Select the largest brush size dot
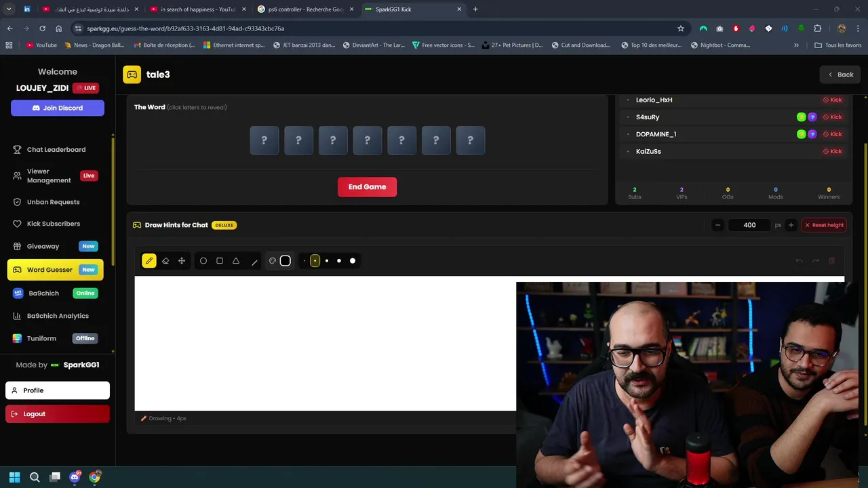Screen dimensions: 868x488 353,261
